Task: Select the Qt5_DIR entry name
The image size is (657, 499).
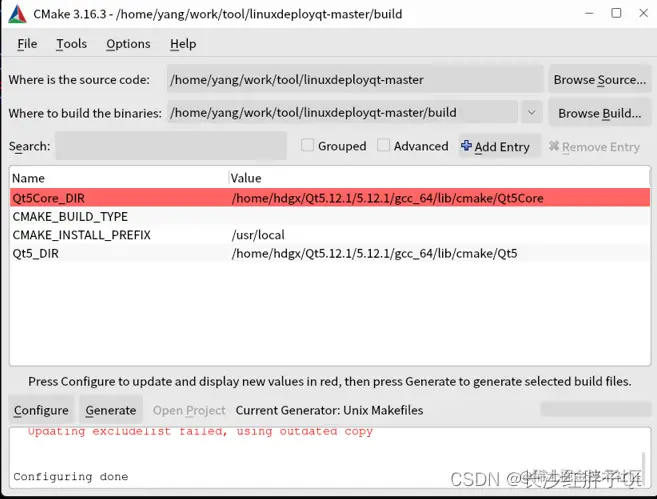Action: [x=36, y=253]
